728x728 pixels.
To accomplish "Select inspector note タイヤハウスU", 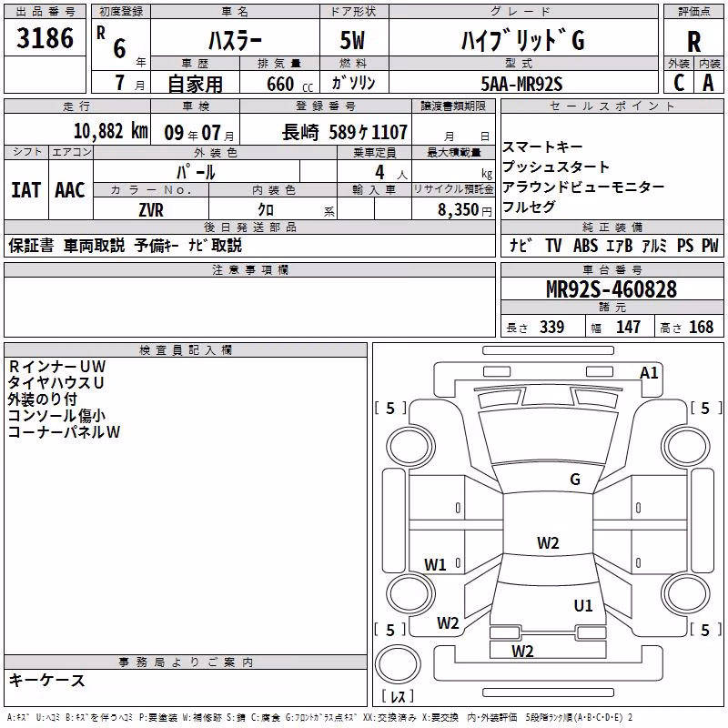I will click(x=56, y=382).
